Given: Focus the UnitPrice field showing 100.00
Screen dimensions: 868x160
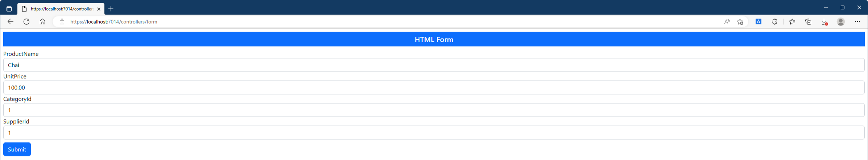Looking at the screenshot, I should [434, 88].
